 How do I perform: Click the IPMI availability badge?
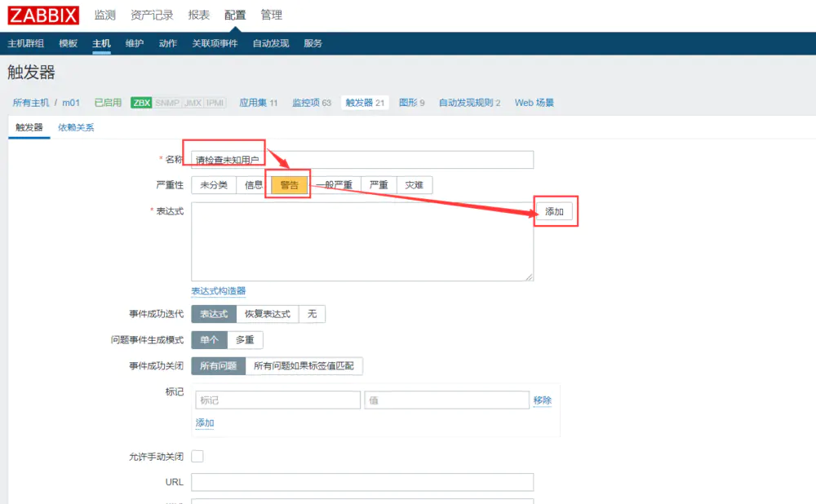215,103
